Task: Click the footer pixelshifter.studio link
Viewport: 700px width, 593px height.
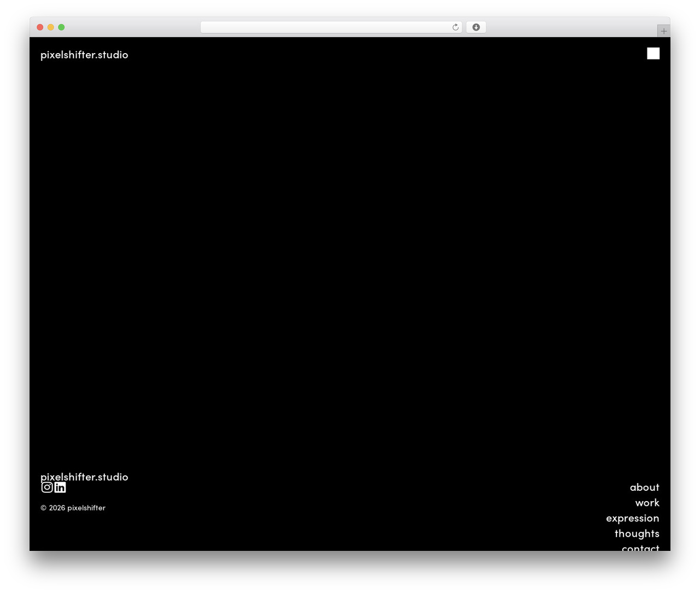Action: [84, 477]
